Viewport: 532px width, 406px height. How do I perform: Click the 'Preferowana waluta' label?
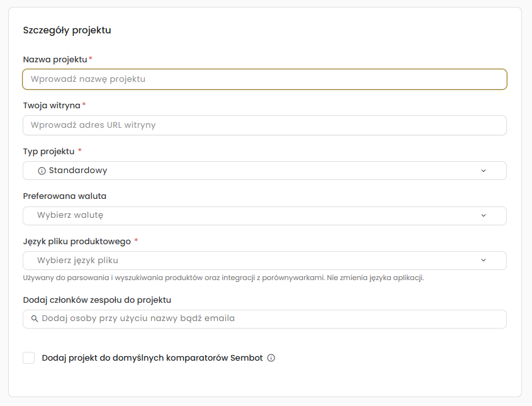65,196
